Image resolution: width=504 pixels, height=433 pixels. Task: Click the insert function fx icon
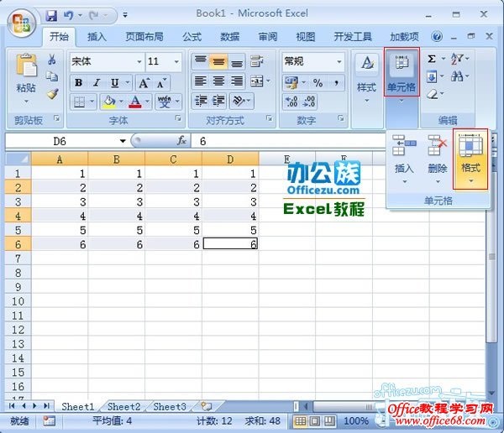click(x=181, y=140)
